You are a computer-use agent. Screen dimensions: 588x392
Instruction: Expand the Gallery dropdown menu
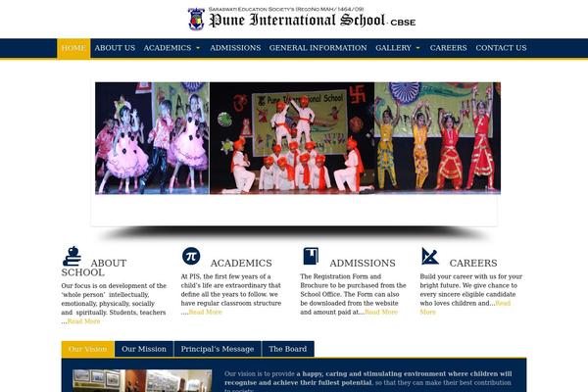click(x=398, y=48)
